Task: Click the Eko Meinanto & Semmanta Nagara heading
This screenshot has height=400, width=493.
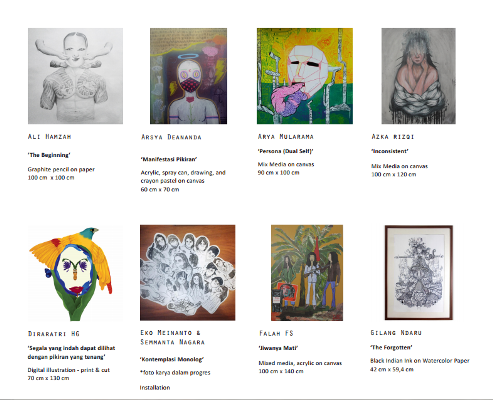Action: [x=172, y=337]
